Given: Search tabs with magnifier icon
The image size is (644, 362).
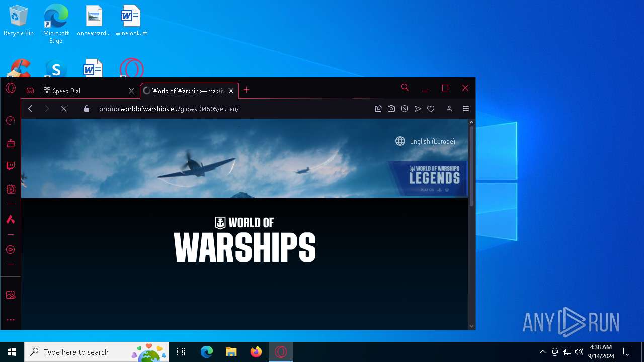Looking at the screenshot, I should (405, 88).
